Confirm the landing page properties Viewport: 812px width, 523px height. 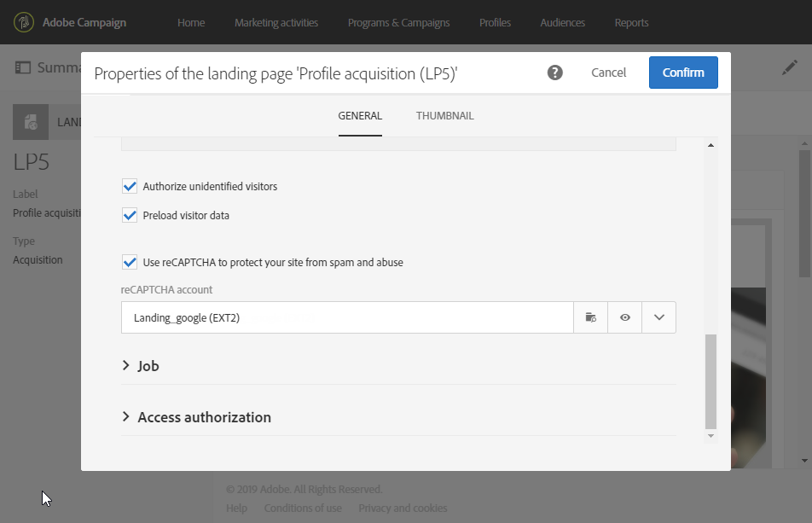[683, 73]
